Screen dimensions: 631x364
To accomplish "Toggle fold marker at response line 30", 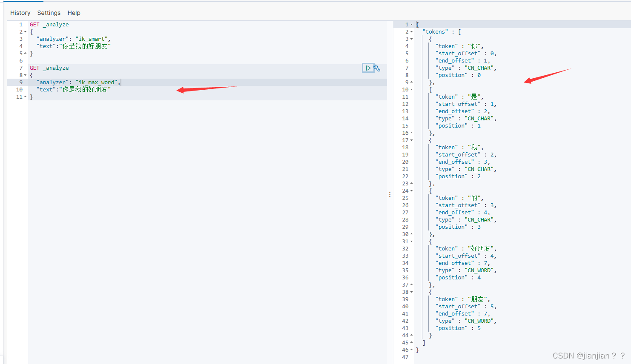I will [411, 234].
